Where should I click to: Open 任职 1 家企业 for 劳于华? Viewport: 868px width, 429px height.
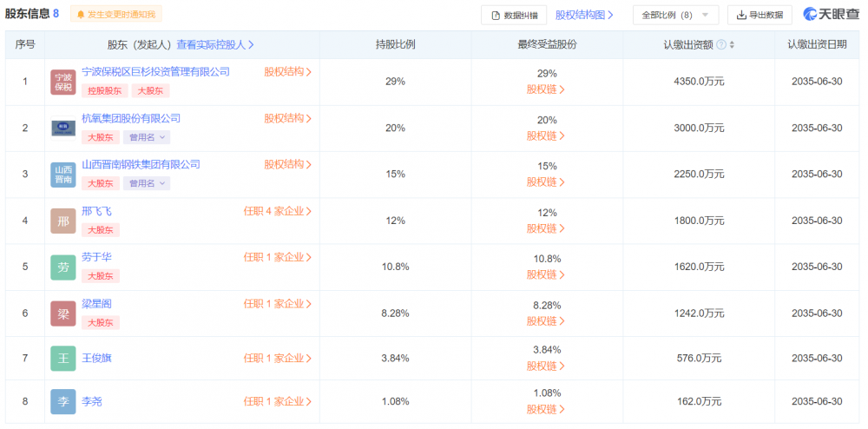click(x=278, y=257)
